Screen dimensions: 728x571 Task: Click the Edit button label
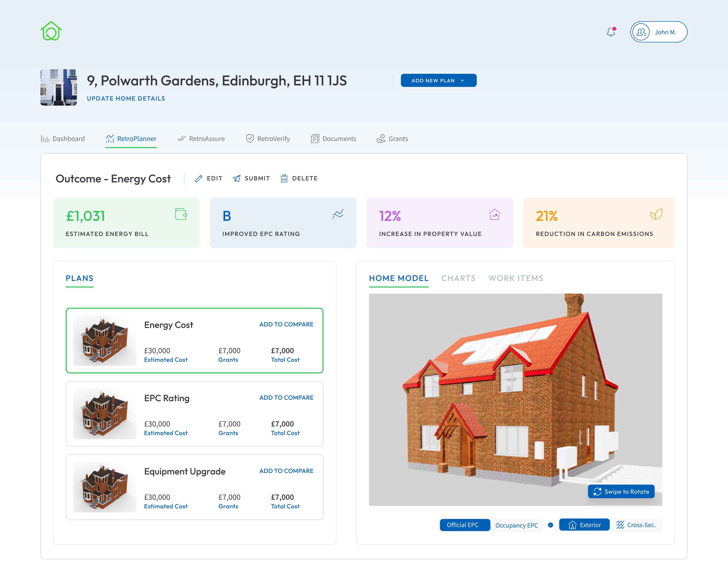[x=214, y=179]
